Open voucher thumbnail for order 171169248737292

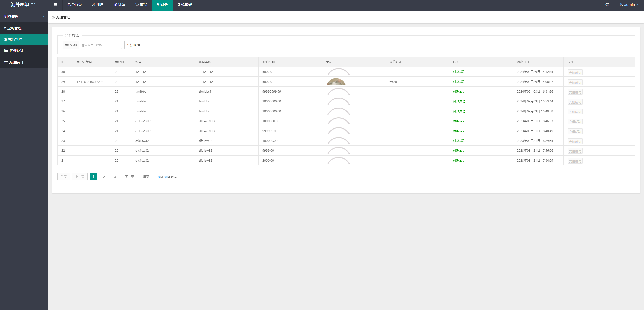click(x=336, y=82)
